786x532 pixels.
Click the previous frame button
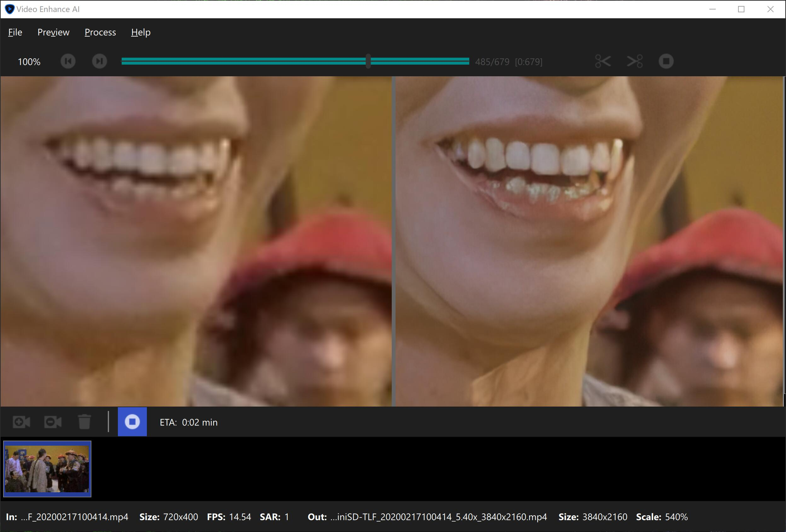coord(68,61)
